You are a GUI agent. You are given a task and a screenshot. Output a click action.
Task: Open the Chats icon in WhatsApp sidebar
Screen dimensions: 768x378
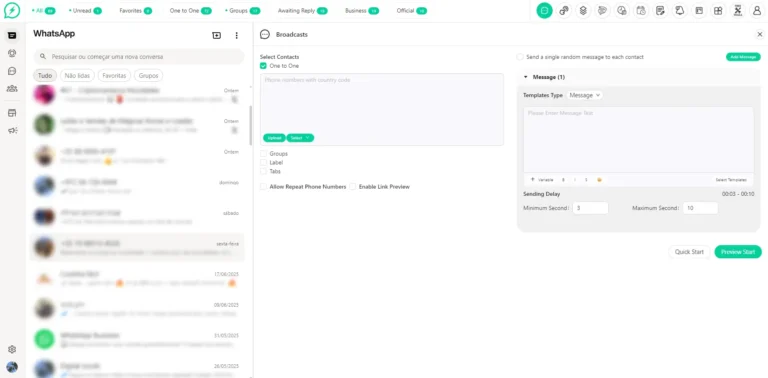coord(12,35)
